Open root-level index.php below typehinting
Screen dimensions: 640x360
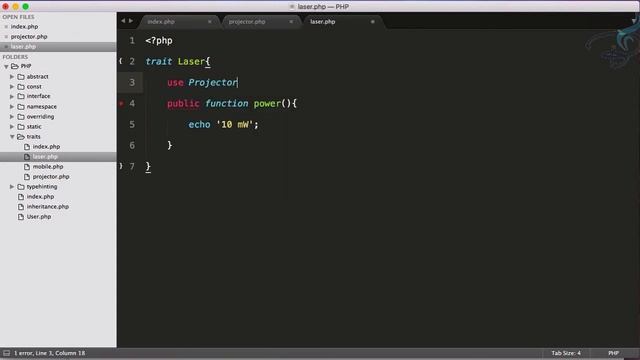40,197
